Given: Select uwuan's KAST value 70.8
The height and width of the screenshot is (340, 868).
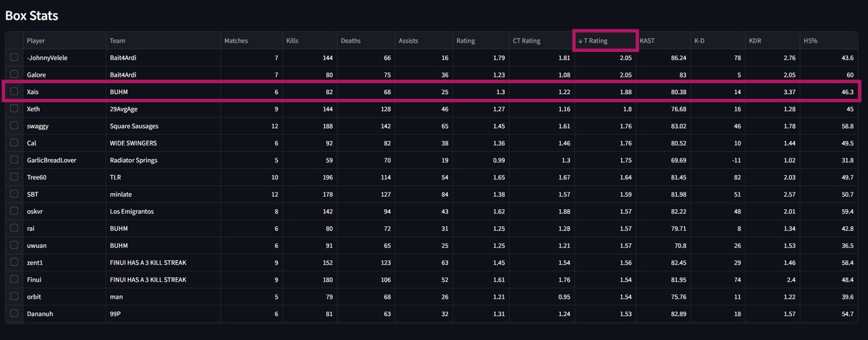Looking at the screenshot, I should (663, 245).
